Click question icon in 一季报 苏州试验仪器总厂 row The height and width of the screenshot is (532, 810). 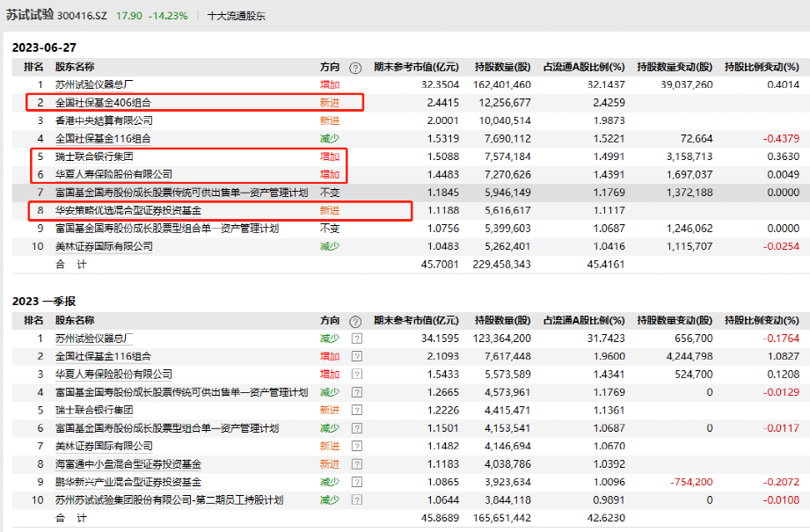[356, 339]
